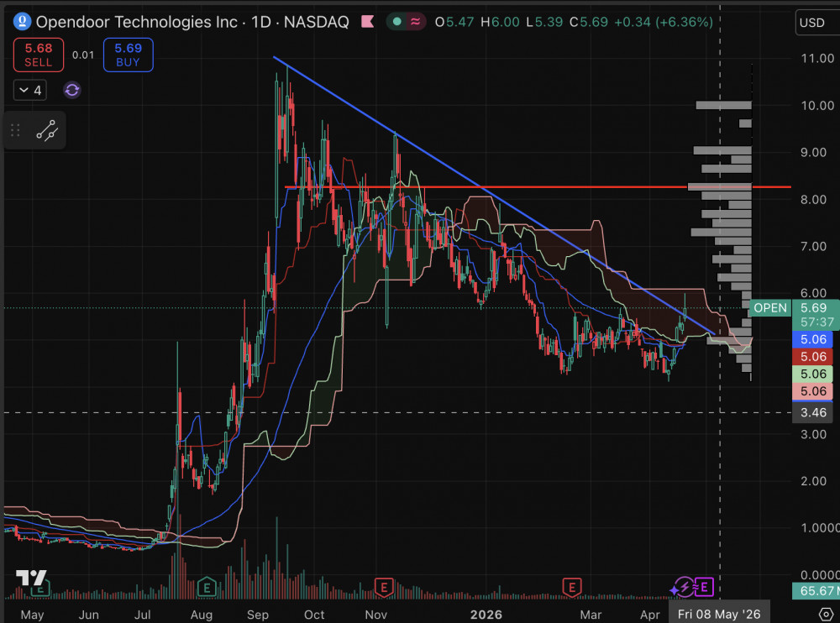Click the purple refresh icon by indicator count

pos(72,90)
